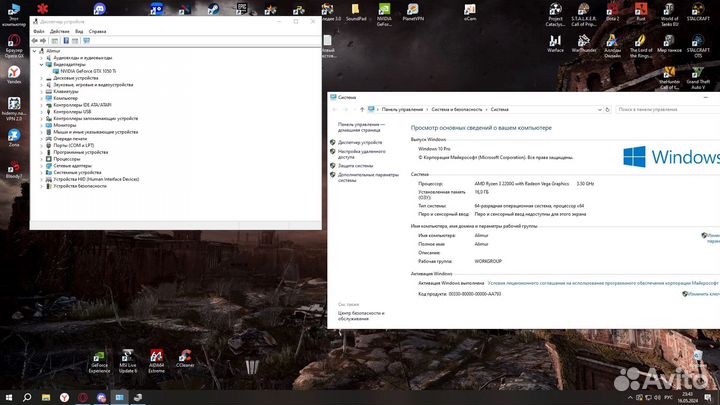
Task: Open the Yandex desktop shortcut
Action: pos(14,74)
